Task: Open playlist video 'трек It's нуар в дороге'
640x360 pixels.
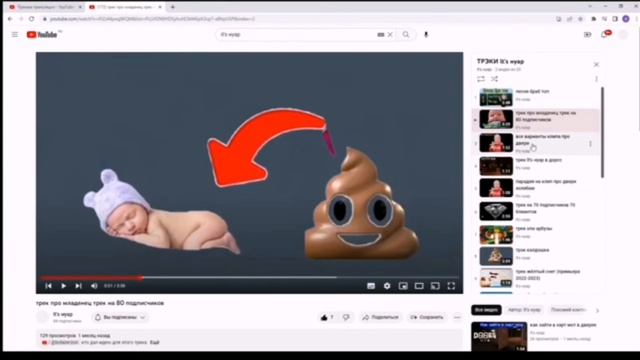Action: pyautogui.click(x=538, y=160)
